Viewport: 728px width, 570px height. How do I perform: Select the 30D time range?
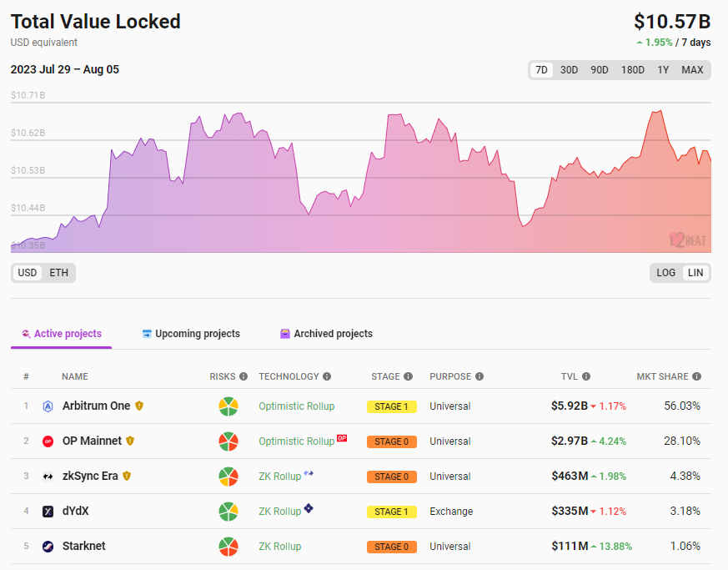tap(569, 70)
